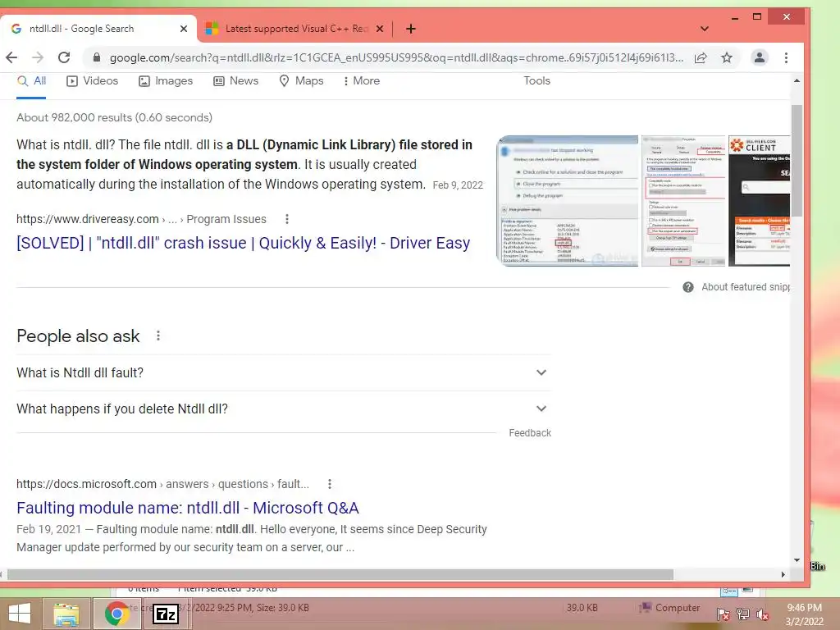Open the Action Center flag tray icon

point(723,614)
